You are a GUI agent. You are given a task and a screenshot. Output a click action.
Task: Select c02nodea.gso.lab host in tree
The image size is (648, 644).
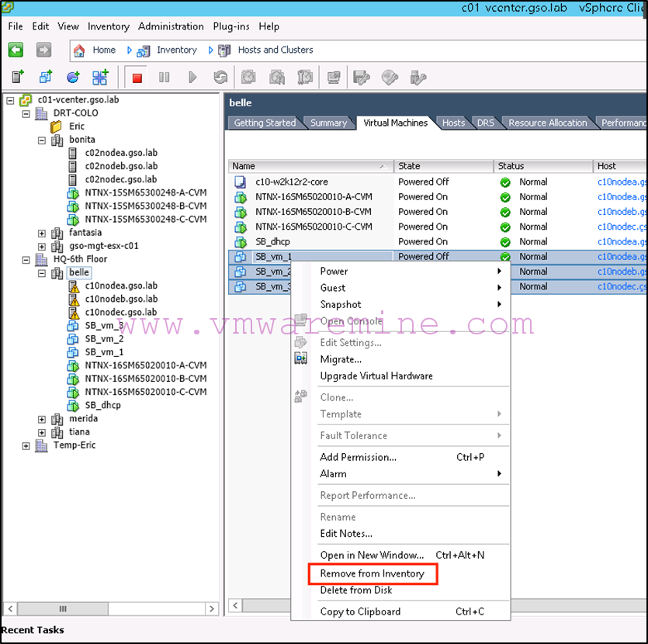tap(121, 153)
